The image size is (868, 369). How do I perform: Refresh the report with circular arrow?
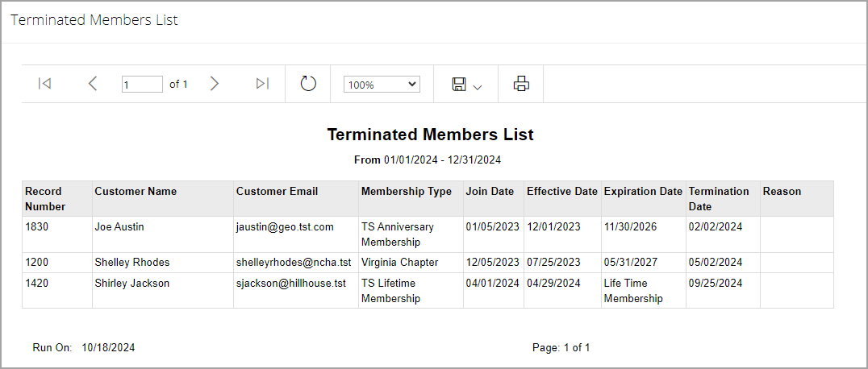click(308, 84)
